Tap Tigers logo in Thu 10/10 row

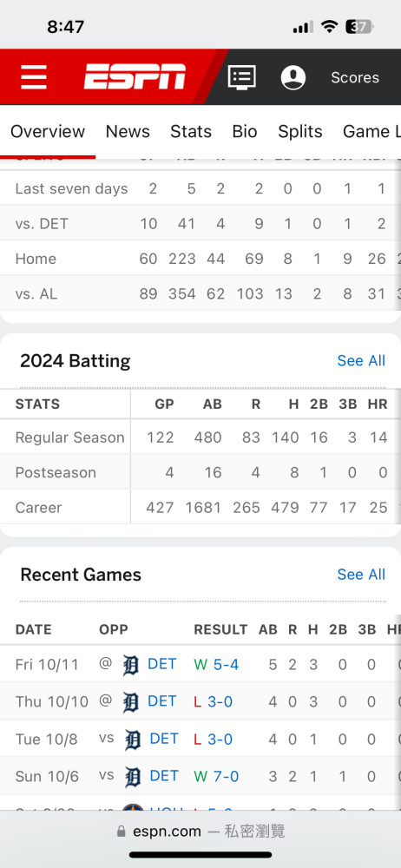click(x=130, y=702)
